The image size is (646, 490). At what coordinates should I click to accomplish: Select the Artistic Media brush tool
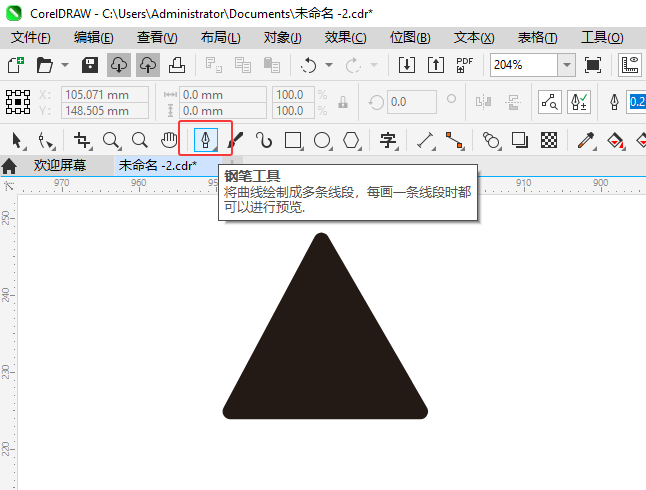(x=235, y=141)
